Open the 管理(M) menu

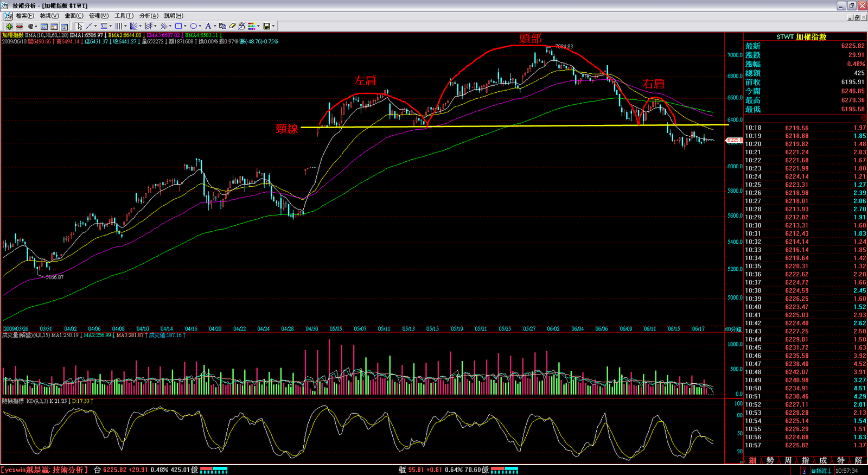[x=99, y=16]
